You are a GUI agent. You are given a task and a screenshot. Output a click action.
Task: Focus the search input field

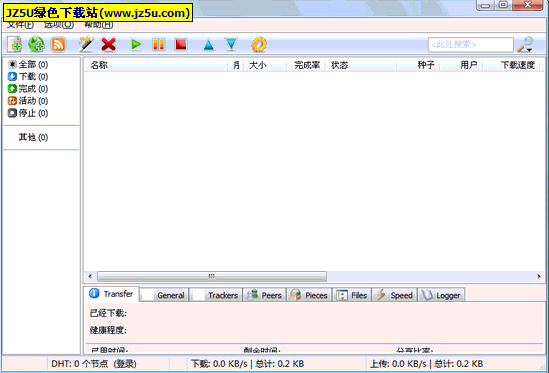tap(471, 44)
